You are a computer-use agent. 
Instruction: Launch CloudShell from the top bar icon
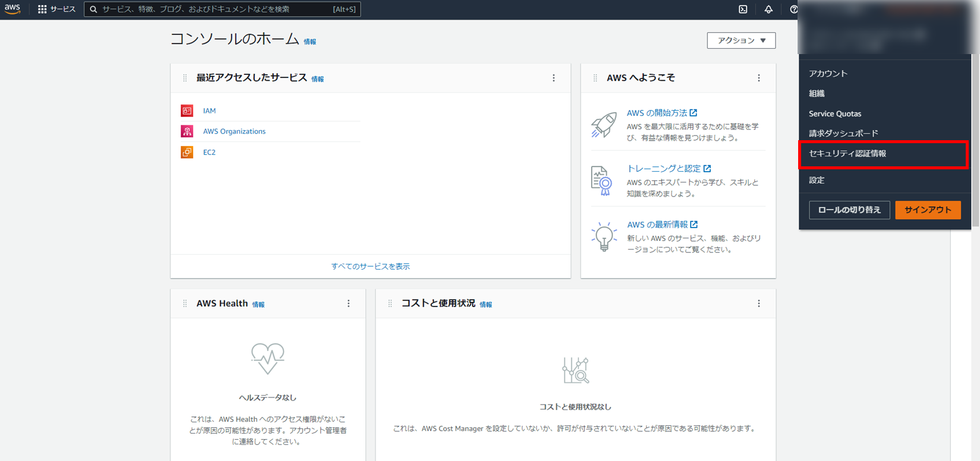(743, 10)
